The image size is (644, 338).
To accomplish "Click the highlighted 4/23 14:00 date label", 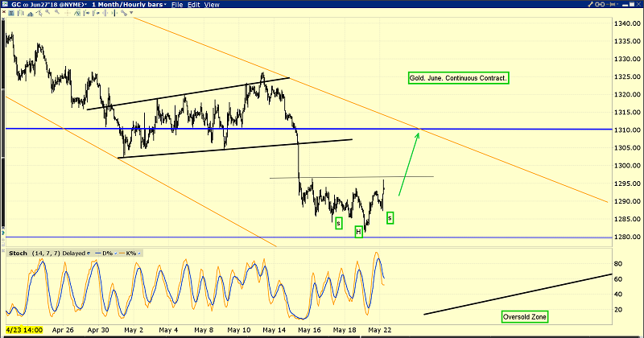I will click(23, 330).
